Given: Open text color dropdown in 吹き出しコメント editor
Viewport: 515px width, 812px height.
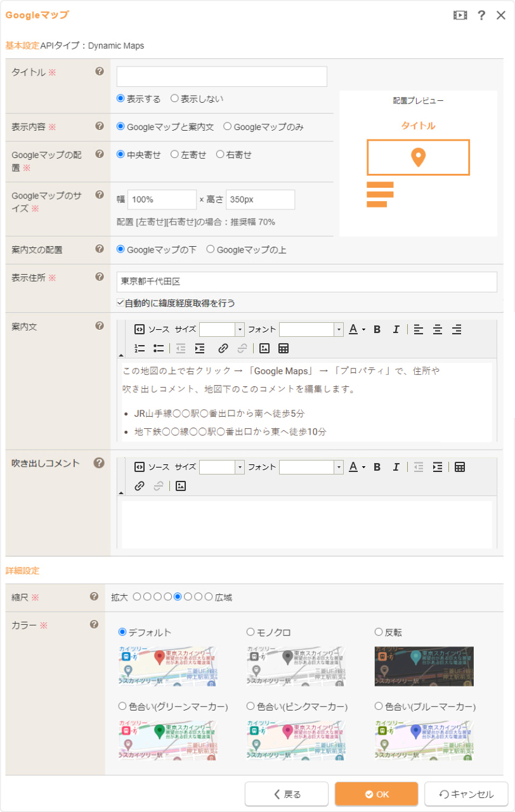Looking at the screenshot, I should tap(357, 467).
